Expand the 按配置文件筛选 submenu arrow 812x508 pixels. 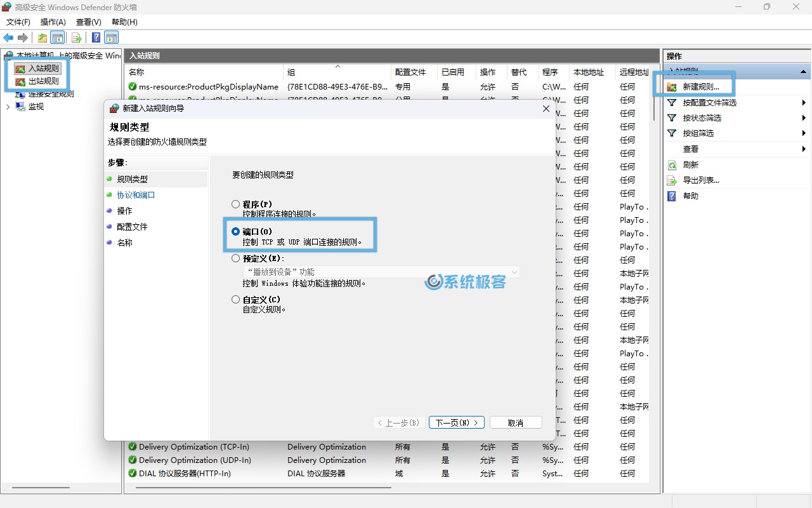[x=804, y=103]
